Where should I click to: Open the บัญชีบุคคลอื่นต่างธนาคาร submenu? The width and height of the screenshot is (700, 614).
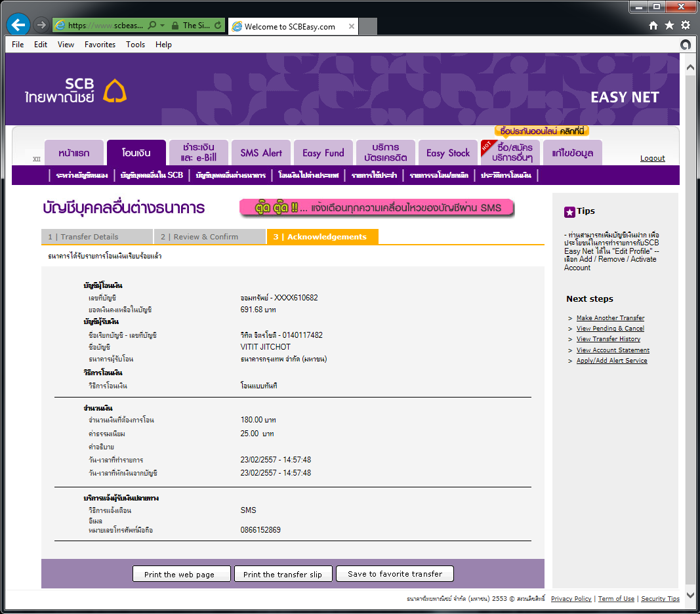(231, 175)
